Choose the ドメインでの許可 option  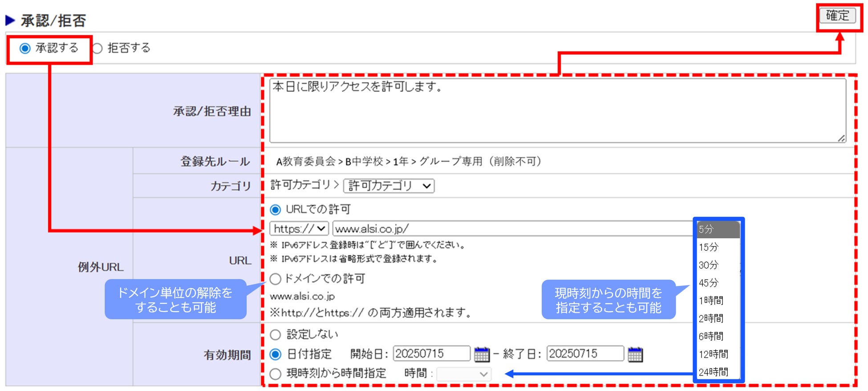tap(276, 279)
